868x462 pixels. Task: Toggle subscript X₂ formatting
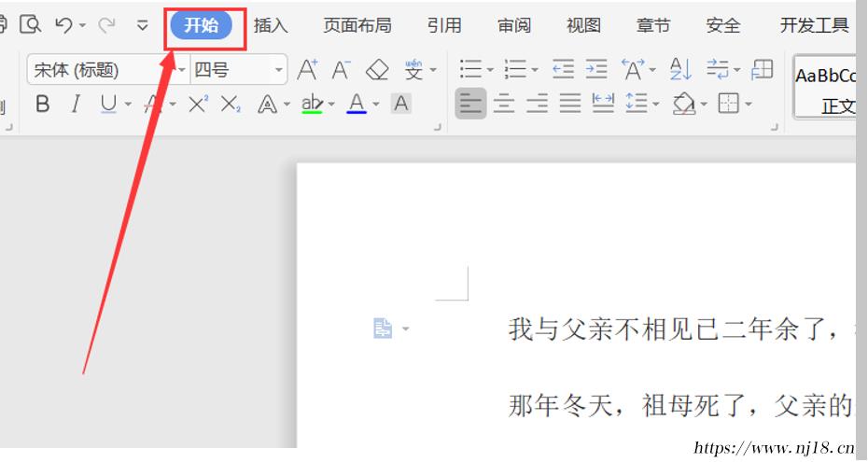(x=231, y=104)
